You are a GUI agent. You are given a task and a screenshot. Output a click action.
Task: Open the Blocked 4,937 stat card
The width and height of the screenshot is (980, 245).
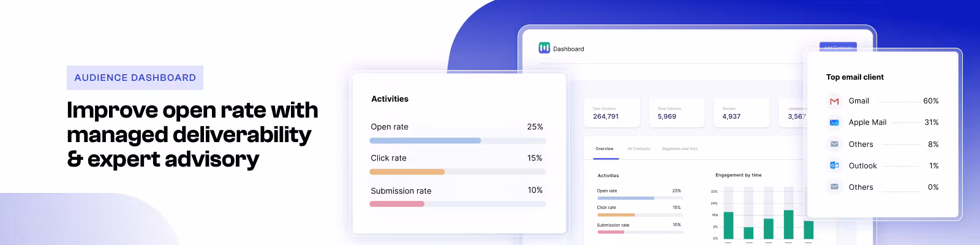pyautogui.click(x=740, y=113)
